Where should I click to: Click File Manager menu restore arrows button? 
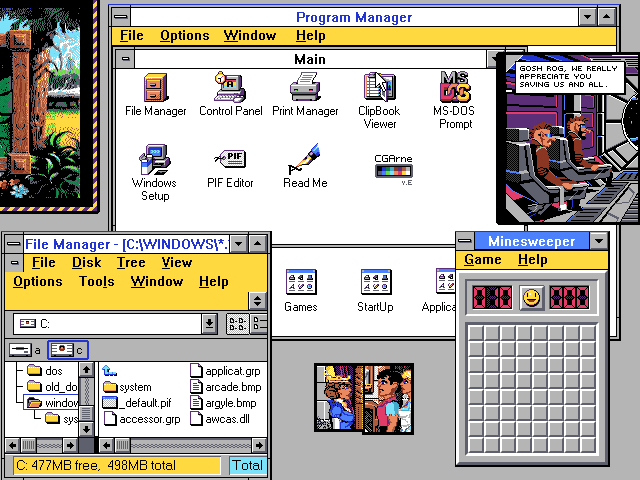[x=257, y=301]
